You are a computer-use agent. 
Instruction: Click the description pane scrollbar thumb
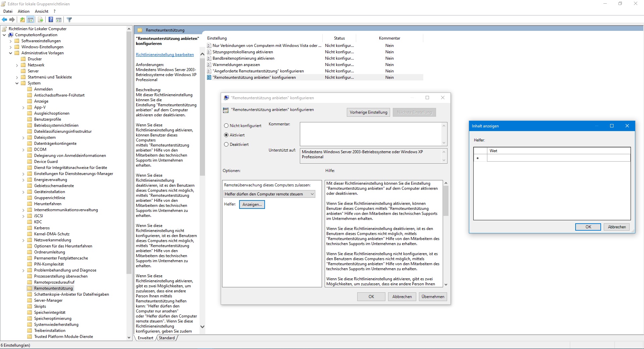click(x=202, y=117)
